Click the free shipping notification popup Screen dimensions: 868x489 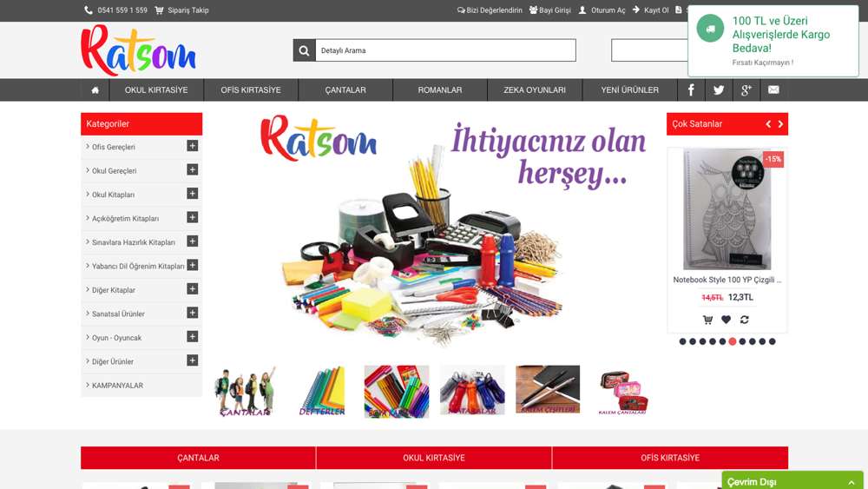coord(773,41)
